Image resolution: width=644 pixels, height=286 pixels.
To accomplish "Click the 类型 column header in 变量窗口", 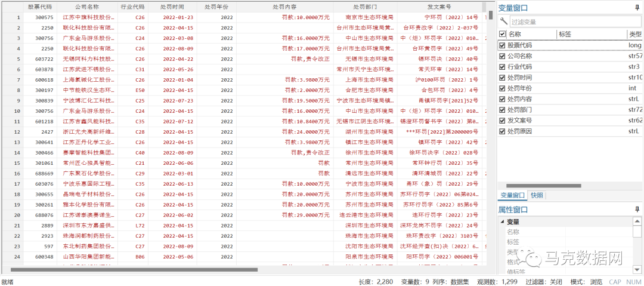I will click(x=634, y=34).
